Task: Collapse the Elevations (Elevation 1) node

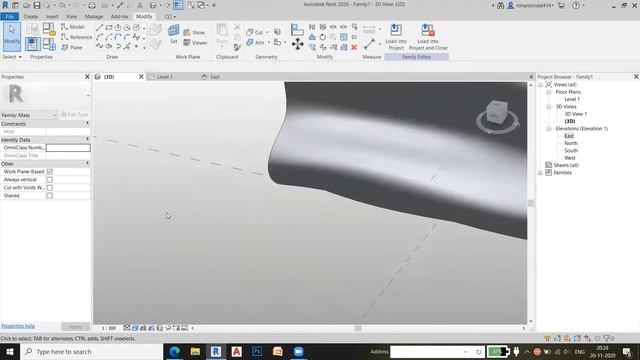Action: [549, 129]
